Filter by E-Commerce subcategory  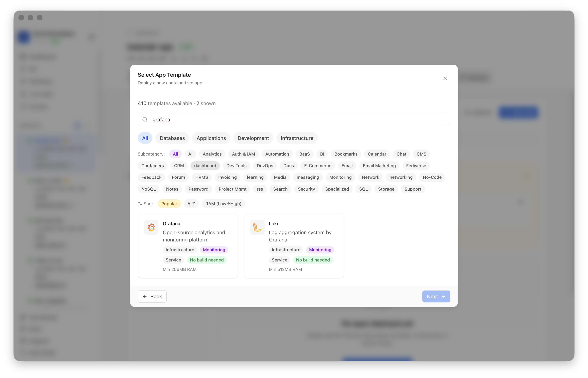(x=317, y=165)
